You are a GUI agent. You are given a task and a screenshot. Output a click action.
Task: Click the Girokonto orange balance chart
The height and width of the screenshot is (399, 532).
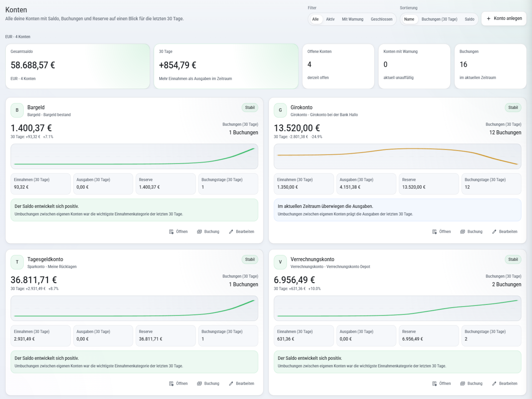point(397,156)
